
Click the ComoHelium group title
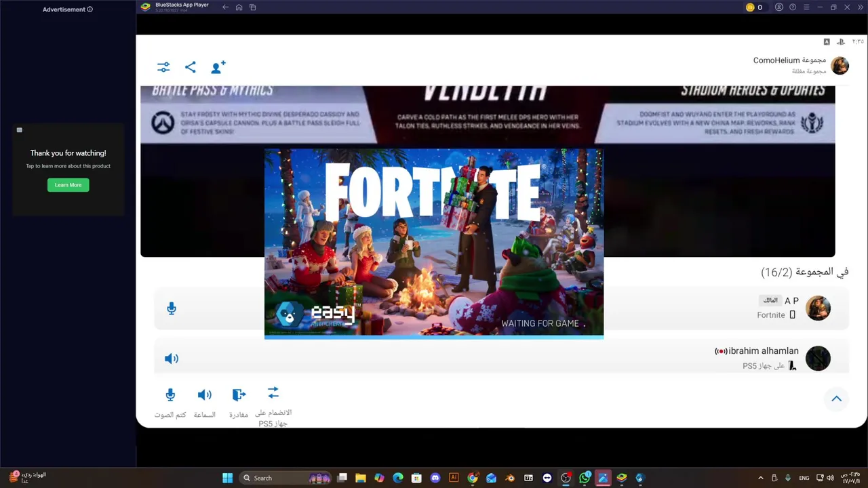[x=790, y=60]
